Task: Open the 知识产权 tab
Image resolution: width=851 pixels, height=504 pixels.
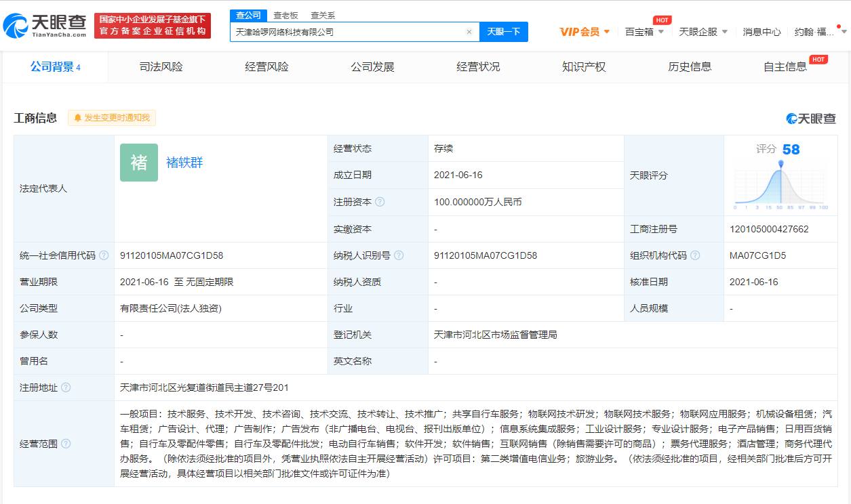Action: tap(584, 67)
